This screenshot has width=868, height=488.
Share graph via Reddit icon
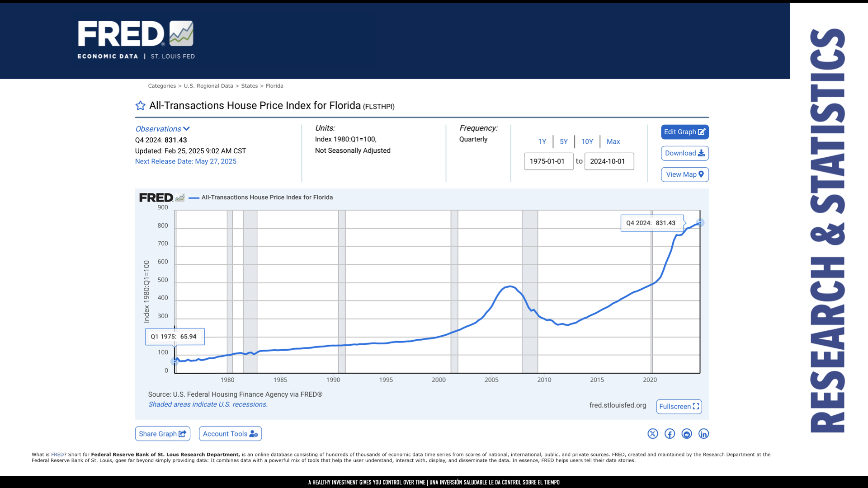(x=687, y=434)
